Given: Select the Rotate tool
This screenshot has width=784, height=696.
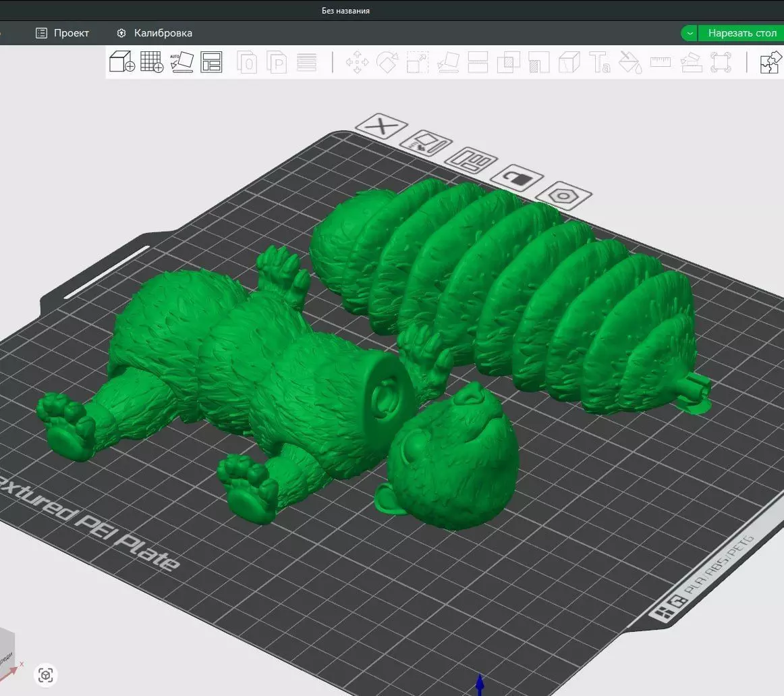Looking at the screenshot, I should click(387, 63).
